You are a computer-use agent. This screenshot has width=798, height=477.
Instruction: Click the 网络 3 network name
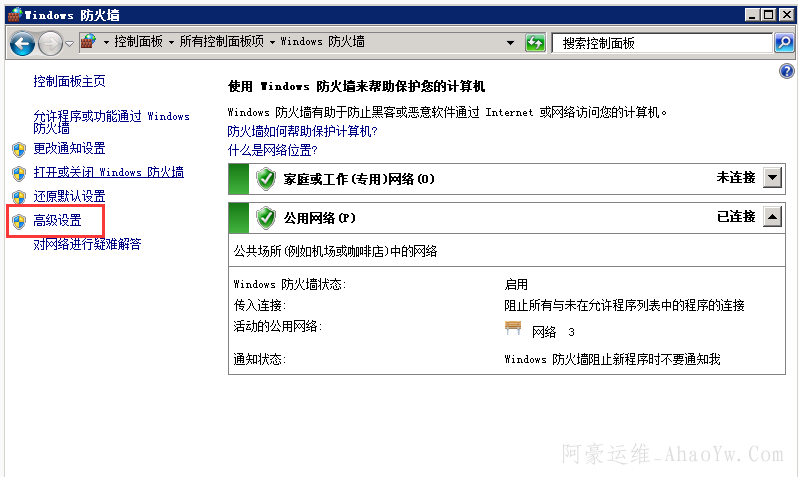coord(553,332)
